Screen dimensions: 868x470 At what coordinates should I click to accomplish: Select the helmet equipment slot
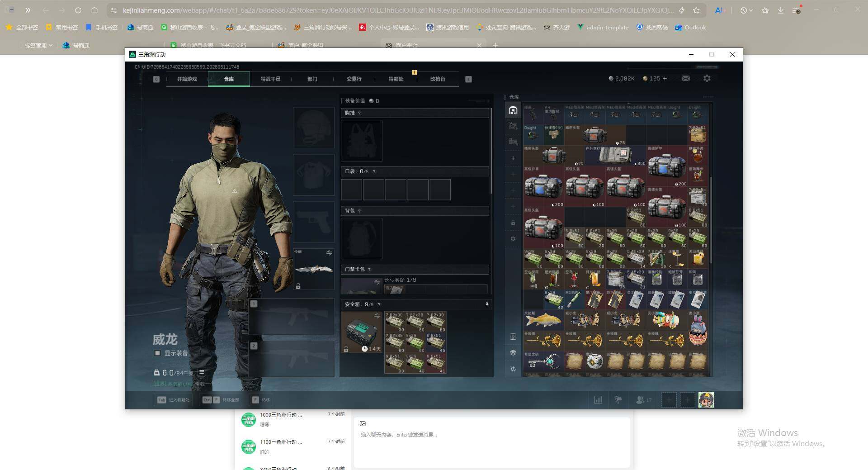click(x=314, y=128)
